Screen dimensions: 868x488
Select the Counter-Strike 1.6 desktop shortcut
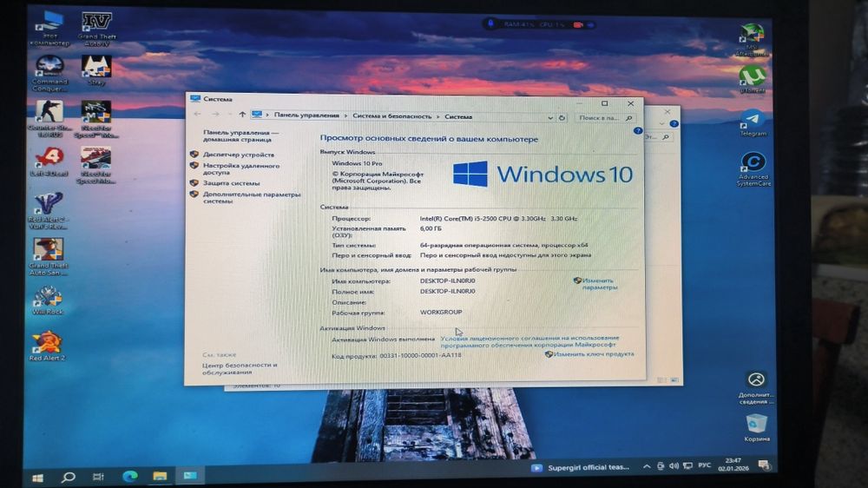tap(49, 119)
